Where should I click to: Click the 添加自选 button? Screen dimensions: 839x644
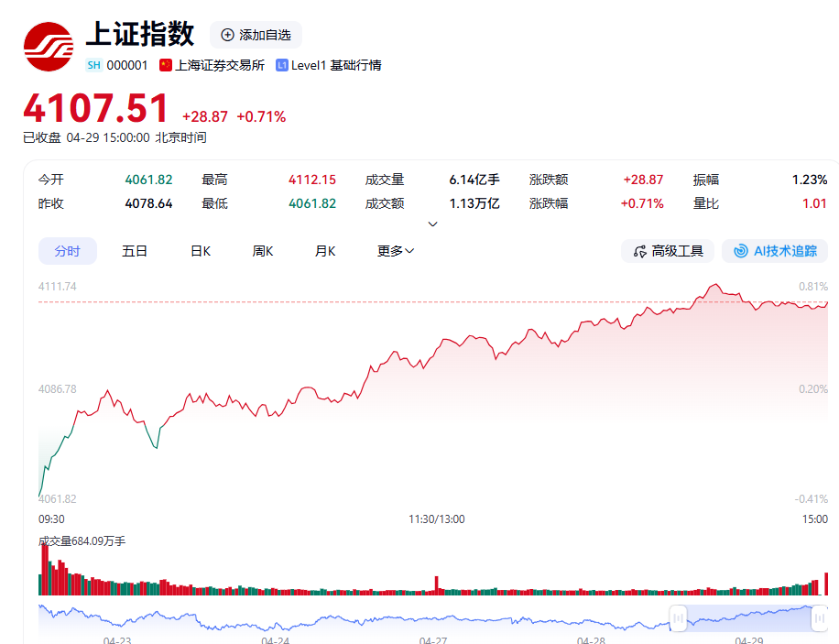[256, 35]
